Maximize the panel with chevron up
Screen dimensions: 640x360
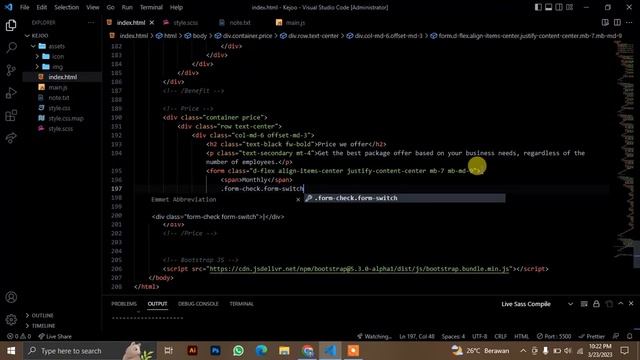(x=621, y=304)
